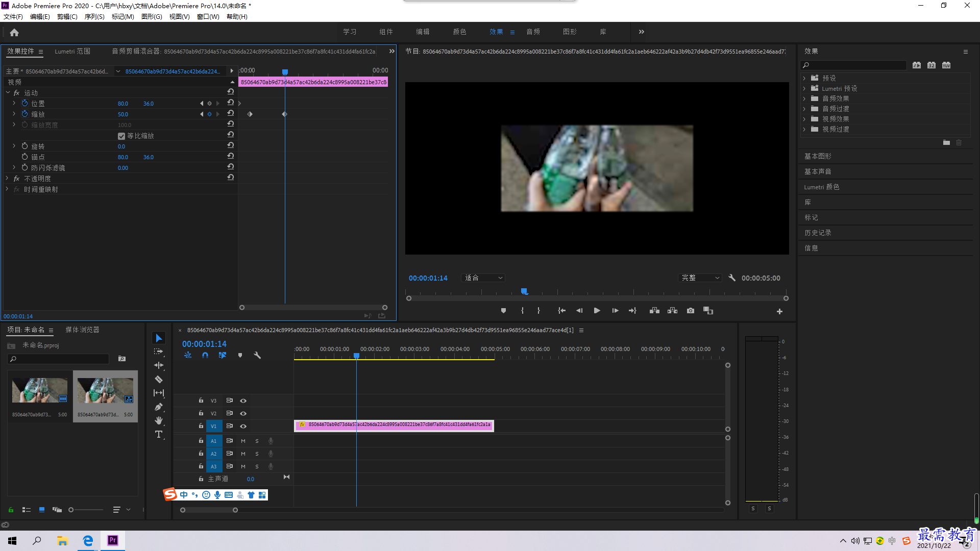Open Premiere Pro in Windows taskbar
This screenshot has height=551, width=980.
point(113,540)
